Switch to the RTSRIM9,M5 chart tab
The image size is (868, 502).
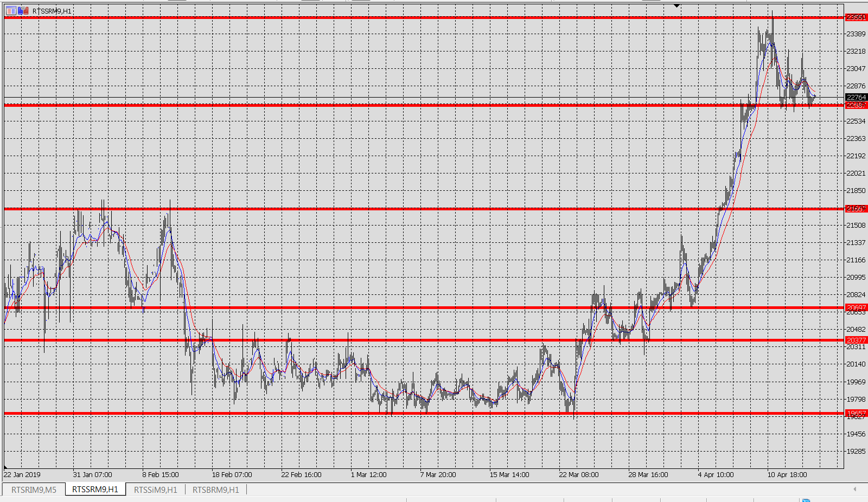[34, 490]
